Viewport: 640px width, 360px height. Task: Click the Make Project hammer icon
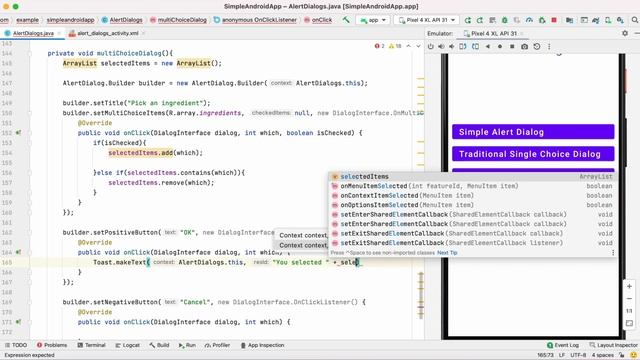(x=346, y=20)
